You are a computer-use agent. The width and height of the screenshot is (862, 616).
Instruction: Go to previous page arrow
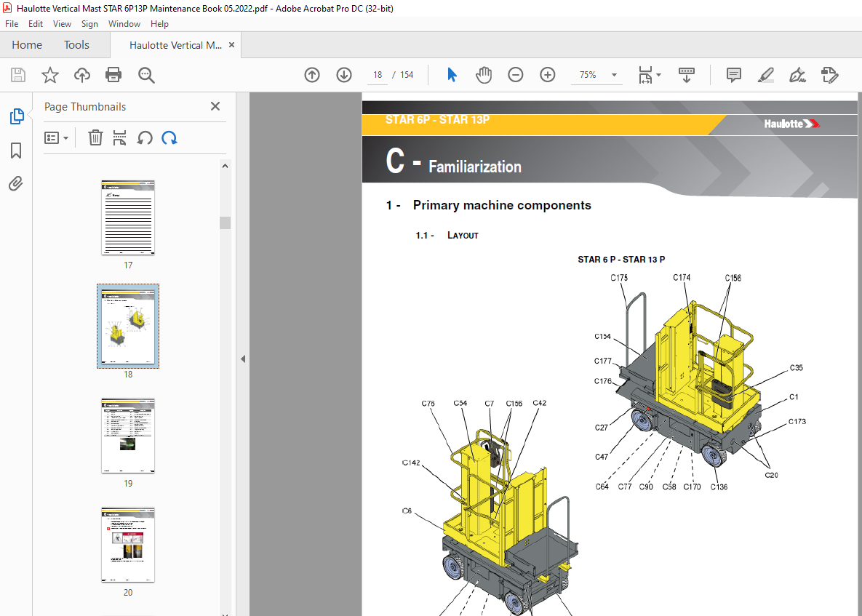pos(312,75)
